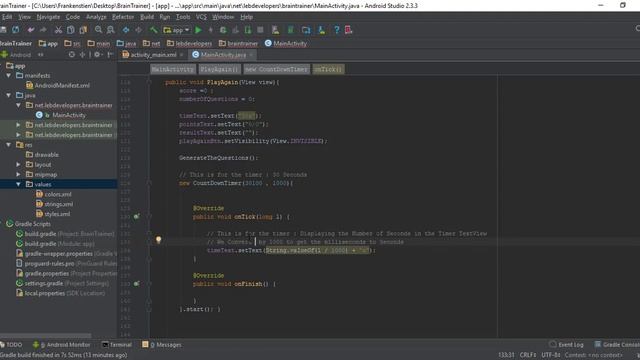Click the Replace search icon
The width and height of the screenshot is (640, 360).
pyautogui.click(x=111, y=30)
